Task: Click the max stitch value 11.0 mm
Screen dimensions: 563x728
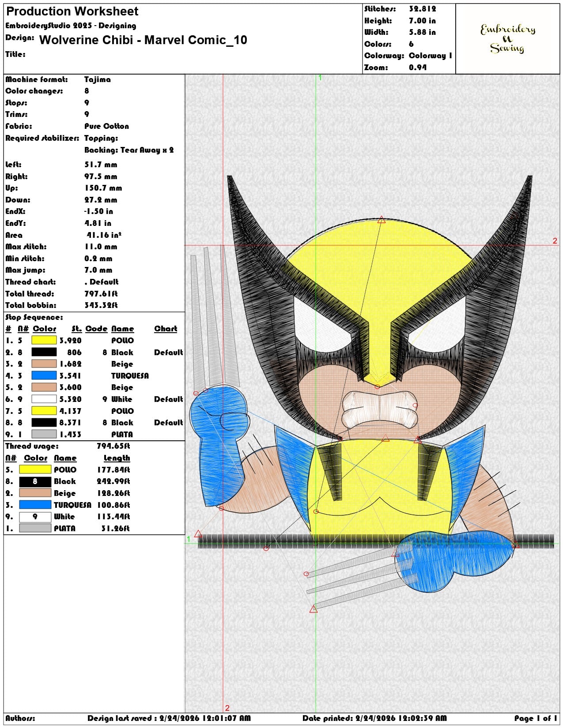Action: pos(101,247)
